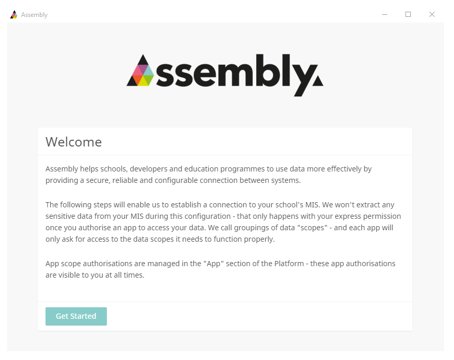
Task: Click the paragraph starting 'The following steps'
Action: tap(223, 222)
